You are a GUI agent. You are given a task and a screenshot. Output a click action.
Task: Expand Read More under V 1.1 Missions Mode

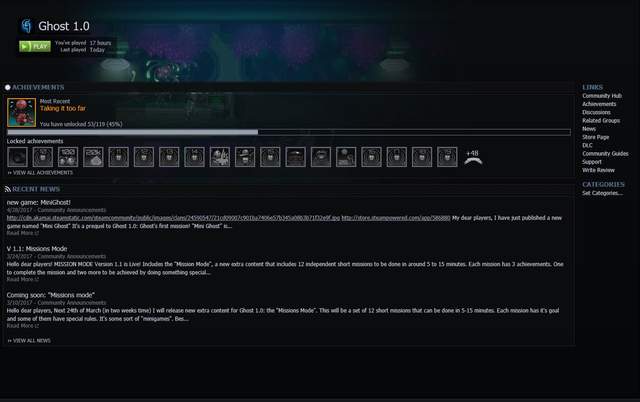click(23, 279)
